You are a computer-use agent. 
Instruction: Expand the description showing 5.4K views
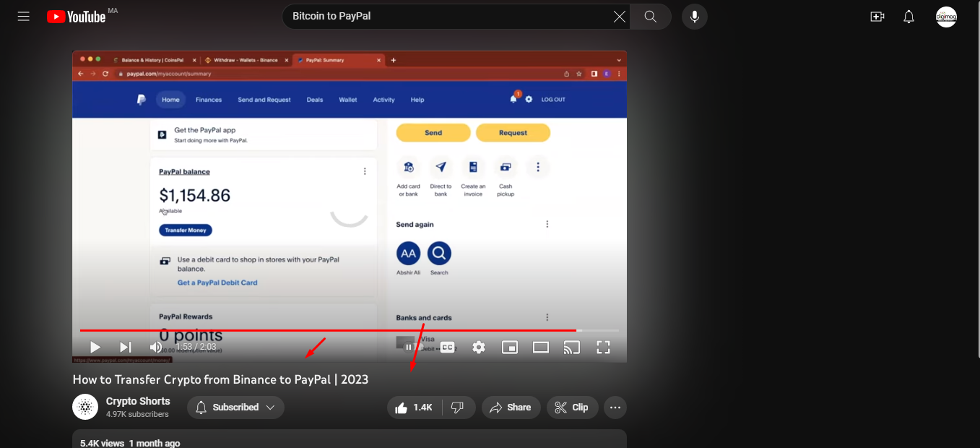(x=350, y=439)
